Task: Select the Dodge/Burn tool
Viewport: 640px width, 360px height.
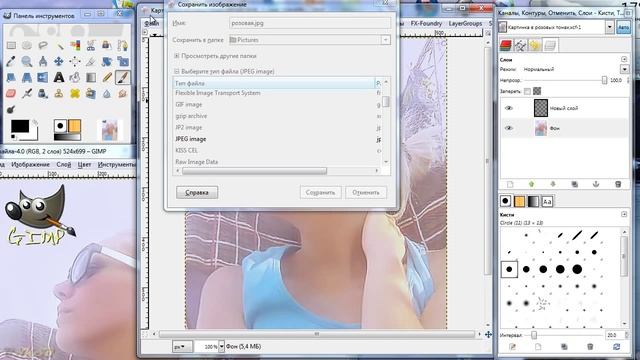Action: 11,109
